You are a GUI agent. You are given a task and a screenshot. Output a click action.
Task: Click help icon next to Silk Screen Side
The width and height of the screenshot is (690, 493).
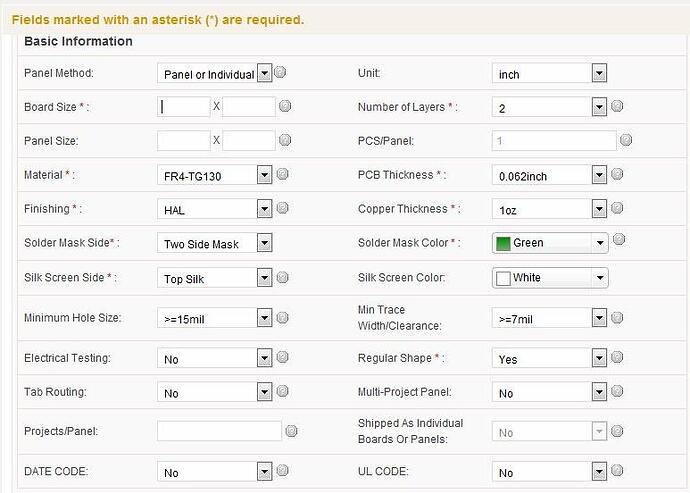click(x=283, y=277)
